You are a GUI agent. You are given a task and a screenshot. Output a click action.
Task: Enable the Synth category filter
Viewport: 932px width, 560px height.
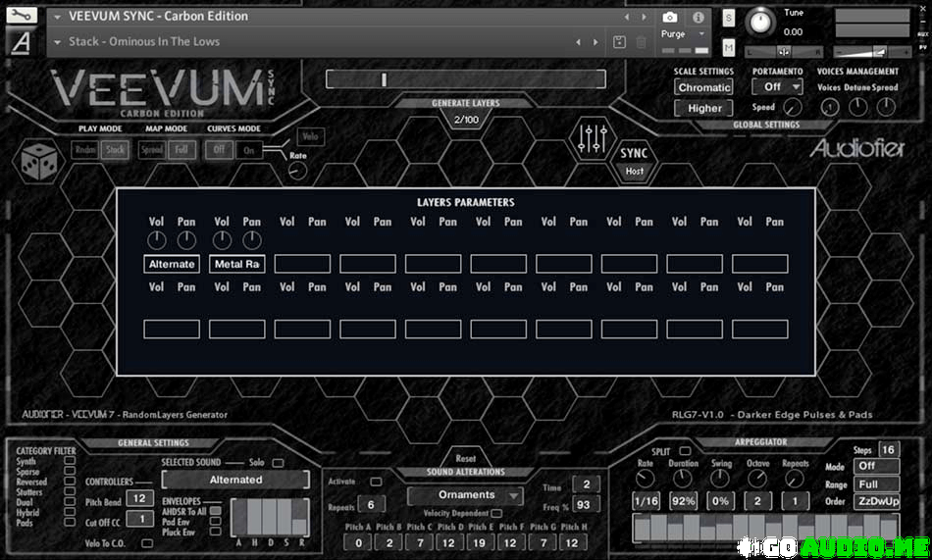(x=70, y=461)
